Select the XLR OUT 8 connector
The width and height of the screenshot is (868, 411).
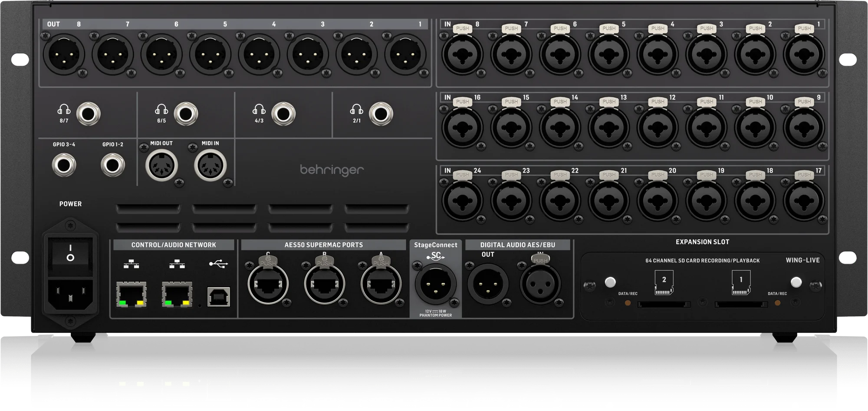pyautogui.click(x=64, y=54)
